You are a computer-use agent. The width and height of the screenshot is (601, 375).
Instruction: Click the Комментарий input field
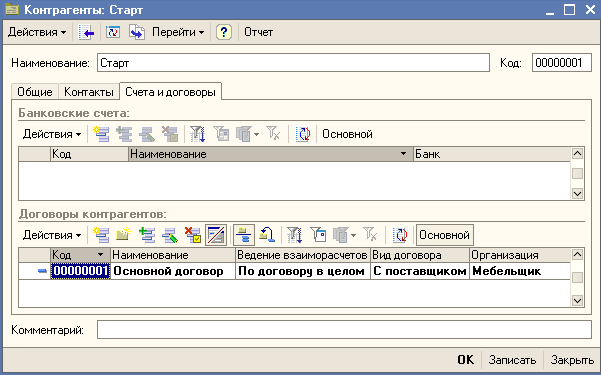[344, 330]
